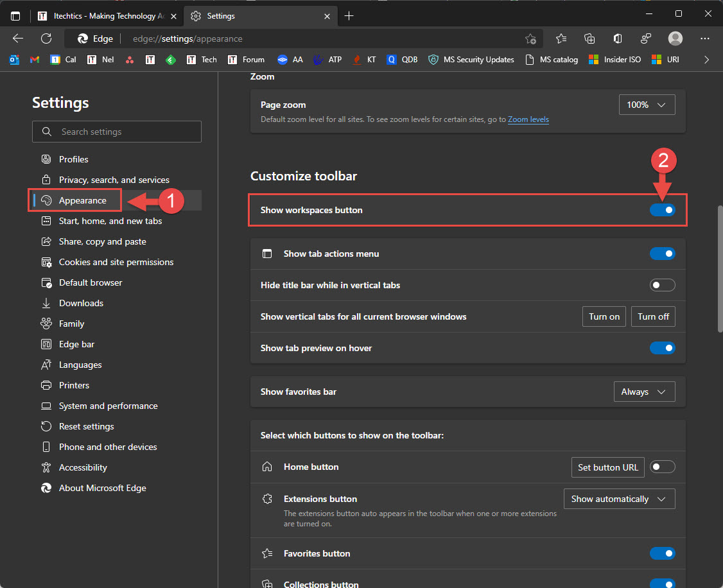
Task: Enable Hide title bar while in vertical tabs
Action: (662, 284)
